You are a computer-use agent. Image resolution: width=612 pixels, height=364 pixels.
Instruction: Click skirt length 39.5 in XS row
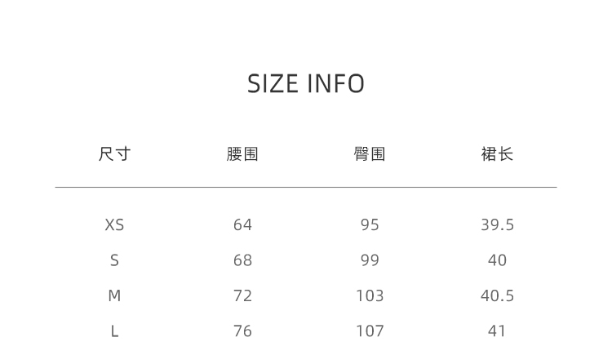point(497,225)
